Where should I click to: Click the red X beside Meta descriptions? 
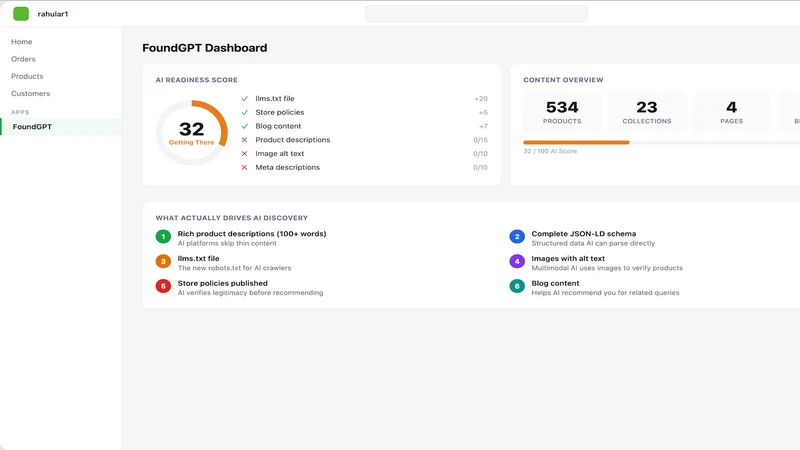point(244,167)
